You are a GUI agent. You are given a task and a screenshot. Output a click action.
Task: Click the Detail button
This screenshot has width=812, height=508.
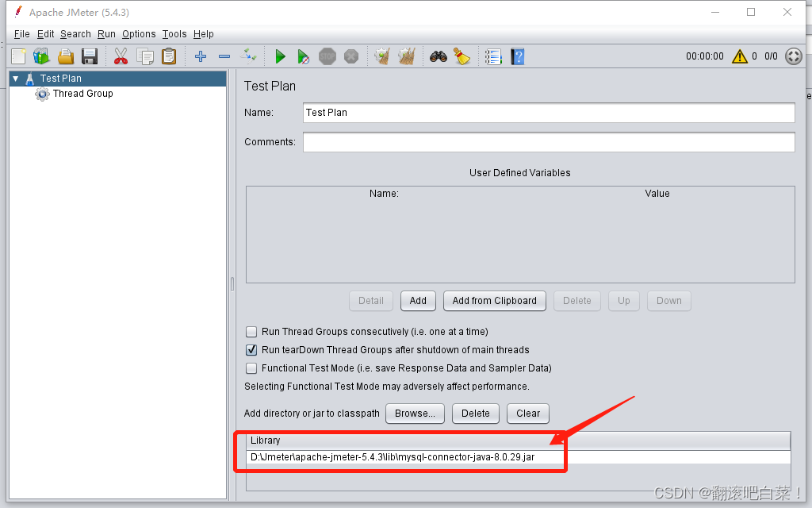point(371,301)
